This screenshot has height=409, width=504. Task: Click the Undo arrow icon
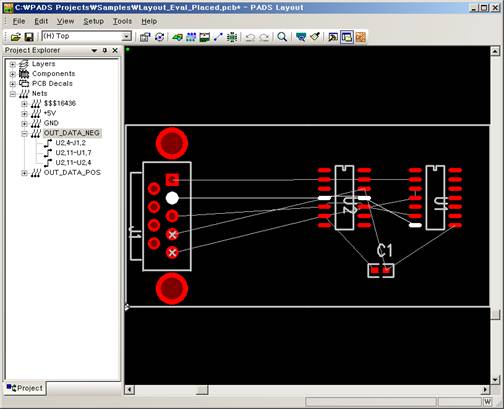tap(250, 37)
